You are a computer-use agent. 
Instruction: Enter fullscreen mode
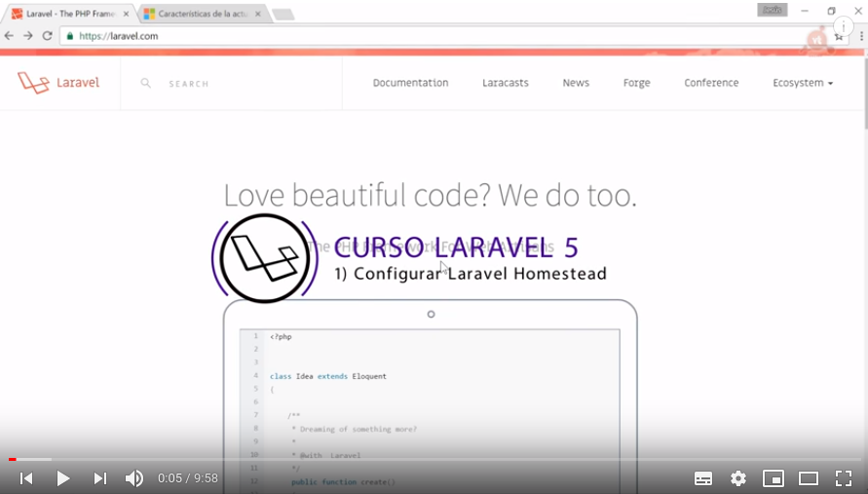pyautogui.click(x=843, y=478)
